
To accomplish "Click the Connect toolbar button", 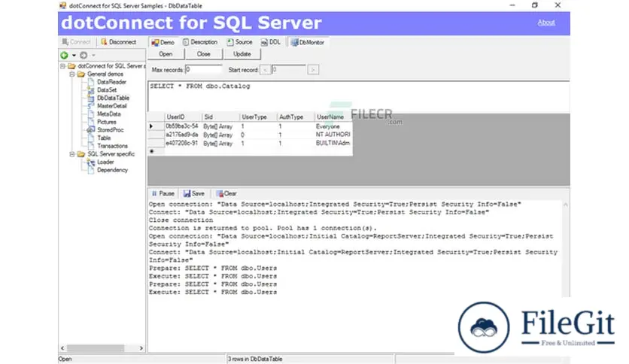I will tap(77, 41).
